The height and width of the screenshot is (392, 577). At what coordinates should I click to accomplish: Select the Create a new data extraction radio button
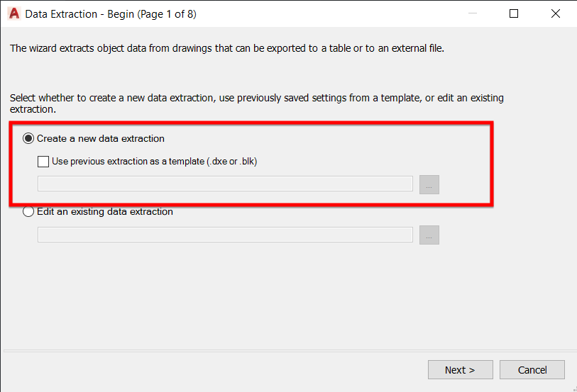(28, 138)
